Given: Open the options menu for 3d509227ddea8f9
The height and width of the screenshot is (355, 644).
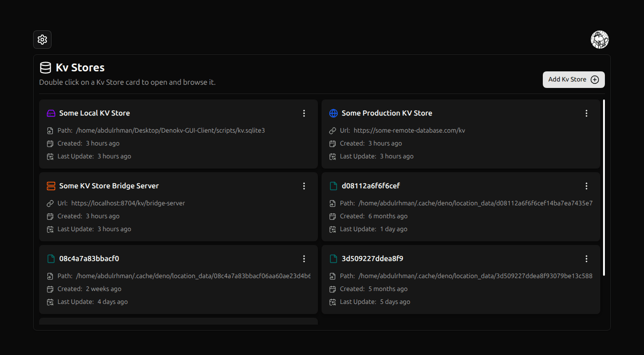Looking at the screenshot, I should [x=586, y=258].
